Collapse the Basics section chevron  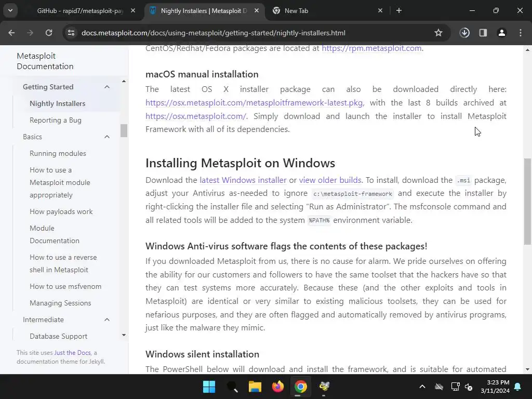coord(107,137)
